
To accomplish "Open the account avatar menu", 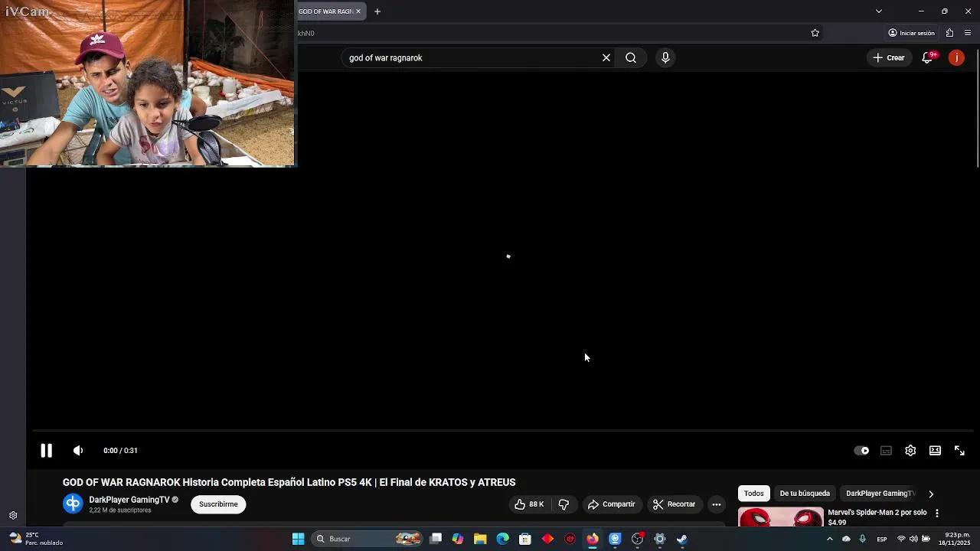I will click(x=956, y=57).
